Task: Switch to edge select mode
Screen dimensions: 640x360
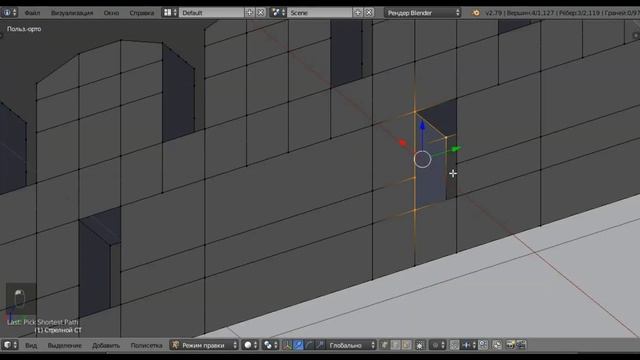Action: pos(395,345)
